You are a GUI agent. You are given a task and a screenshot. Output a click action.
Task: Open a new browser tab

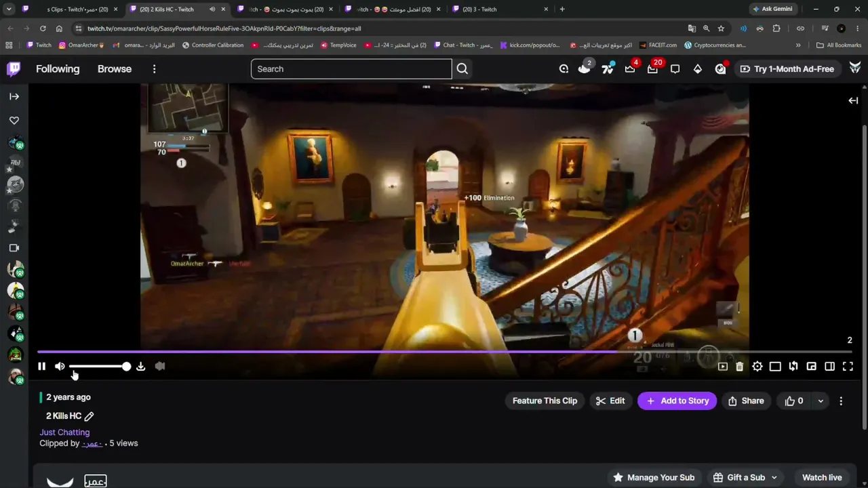coord(562,9)
